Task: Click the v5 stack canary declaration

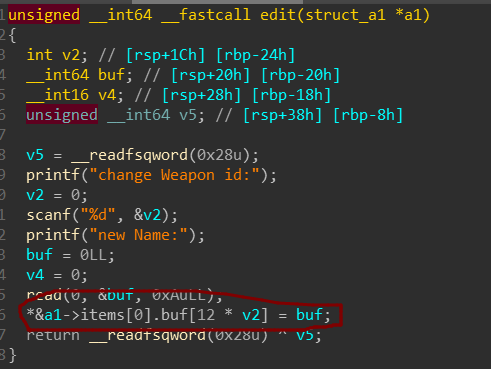Action: pos(188,115)
